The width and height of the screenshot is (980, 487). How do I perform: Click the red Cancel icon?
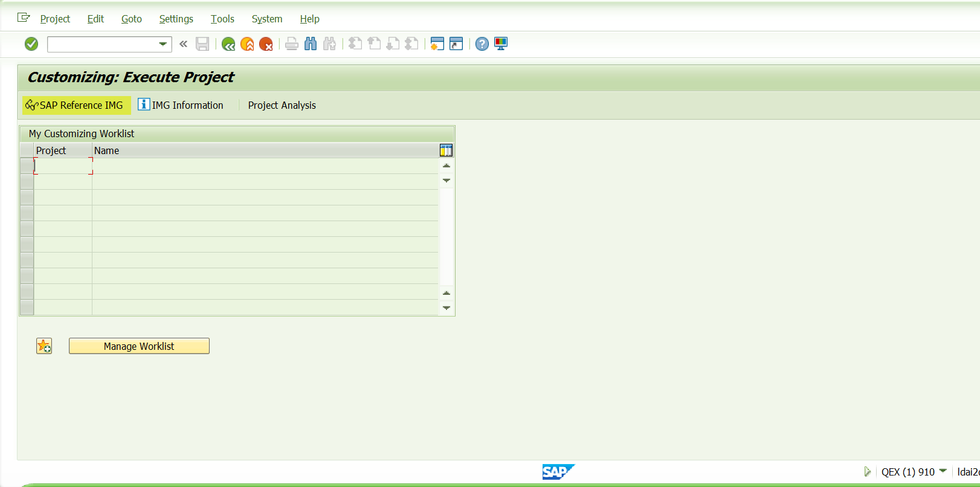coord(266,44)
